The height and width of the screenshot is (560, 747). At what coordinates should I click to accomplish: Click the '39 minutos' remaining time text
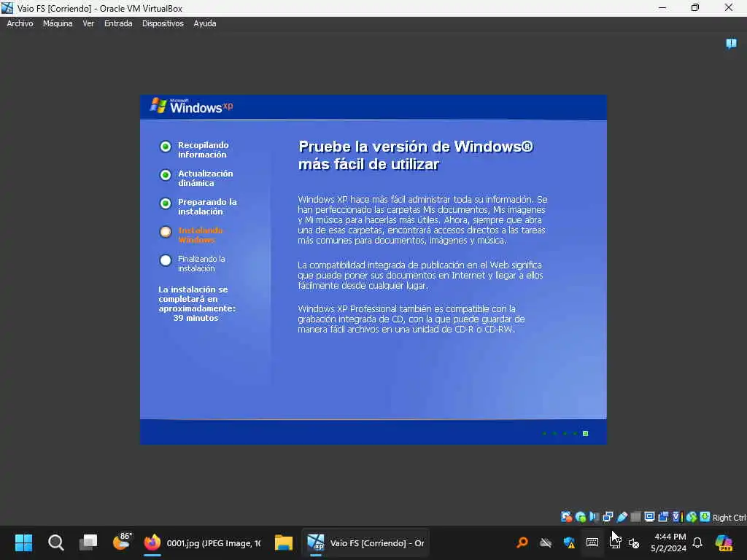[x=196, y=318]
